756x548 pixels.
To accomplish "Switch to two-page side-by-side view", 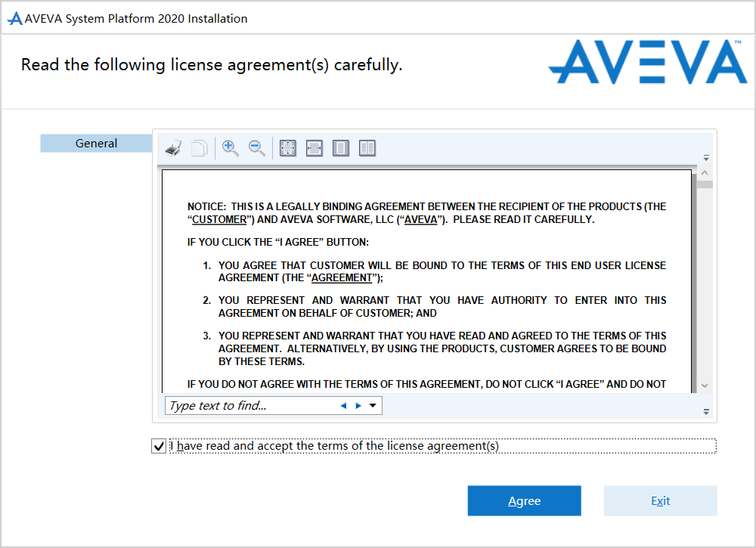I will click(x=367, y=148).
